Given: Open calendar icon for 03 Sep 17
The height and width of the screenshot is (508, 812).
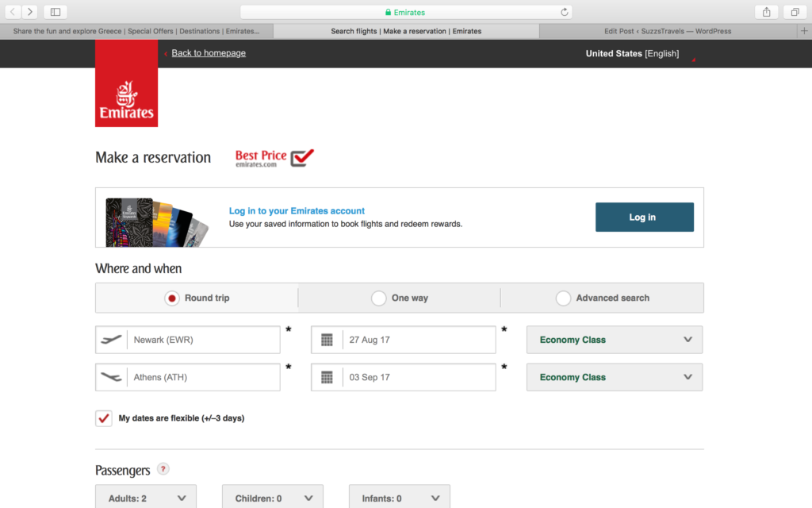Looking at the screenshot, I should (327, 377).
